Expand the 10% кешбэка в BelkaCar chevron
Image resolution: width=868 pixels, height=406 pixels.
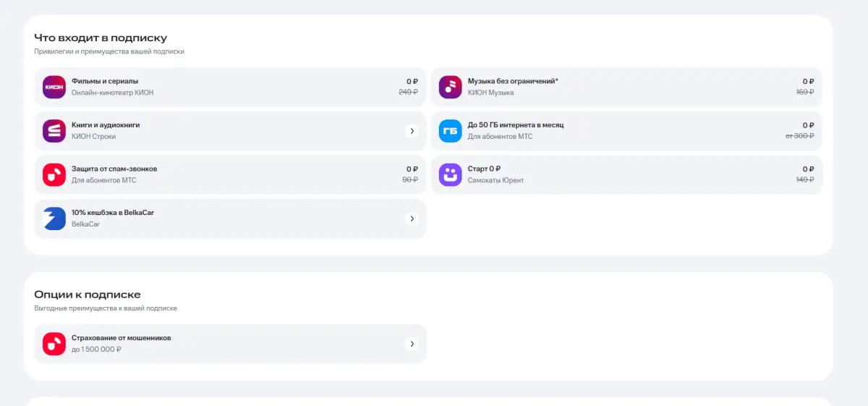(412, 219)
